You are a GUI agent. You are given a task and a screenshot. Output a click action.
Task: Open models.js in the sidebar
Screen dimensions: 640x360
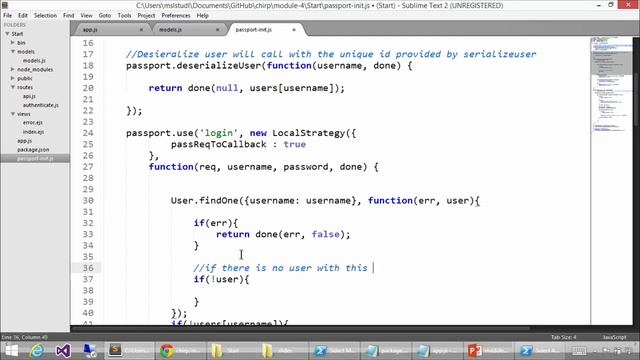(x=34, y=61)
